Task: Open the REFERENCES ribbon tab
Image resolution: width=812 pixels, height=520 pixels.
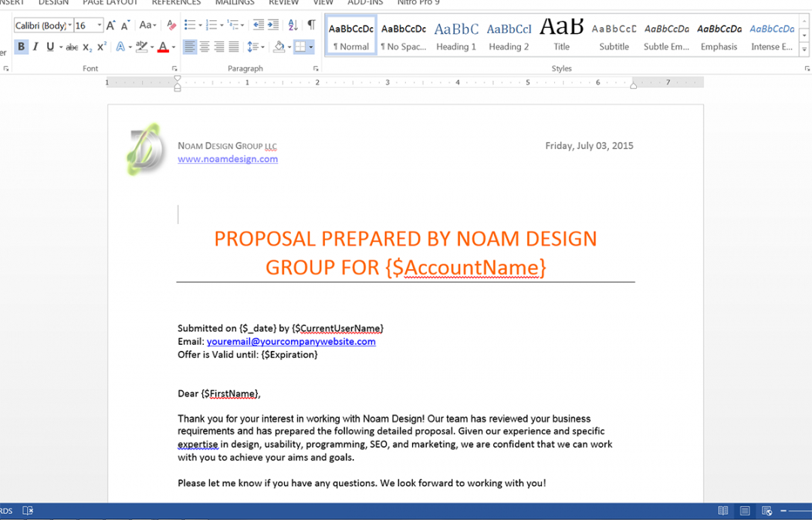Action: pyautogui.click(x=176, y=2)
